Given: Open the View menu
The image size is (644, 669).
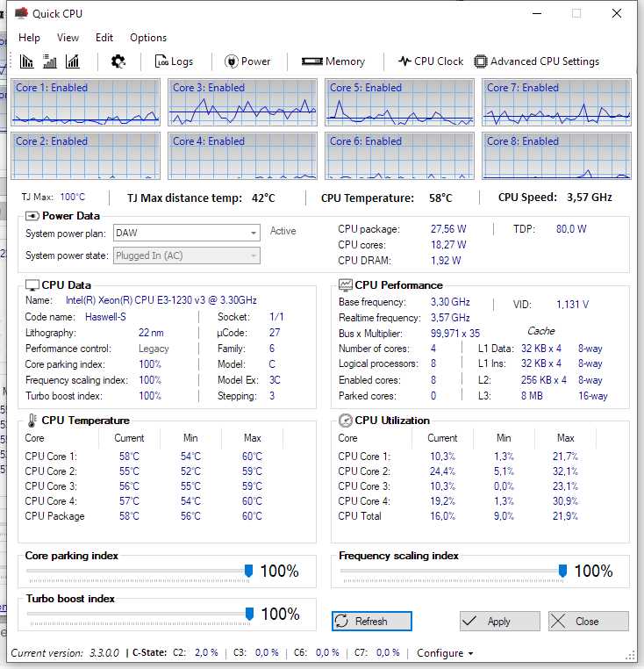Looking at the screenshot, I should pyautogui.click(x=68, y=38).
